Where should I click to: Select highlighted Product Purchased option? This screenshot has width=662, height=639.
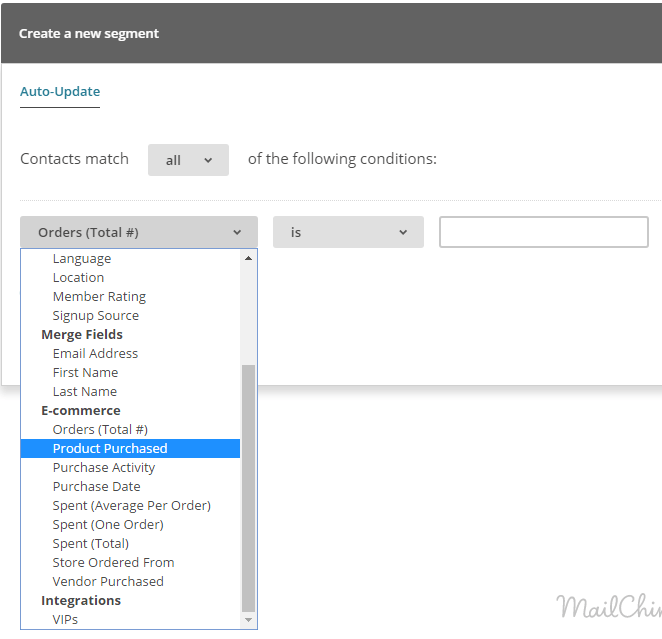[130, 449]
